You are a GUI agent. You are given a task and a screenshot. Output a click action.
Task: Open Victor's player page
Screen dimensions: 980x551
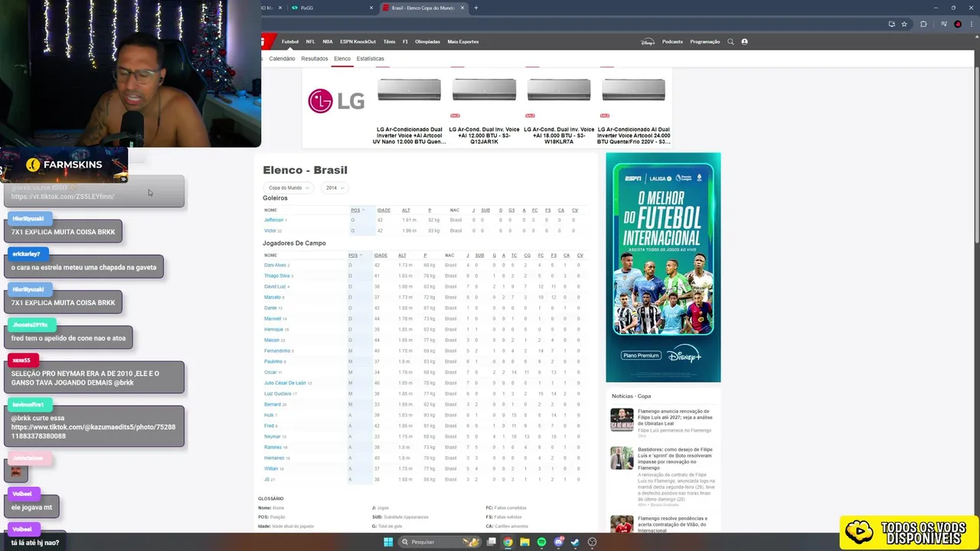tap(270, 230)
